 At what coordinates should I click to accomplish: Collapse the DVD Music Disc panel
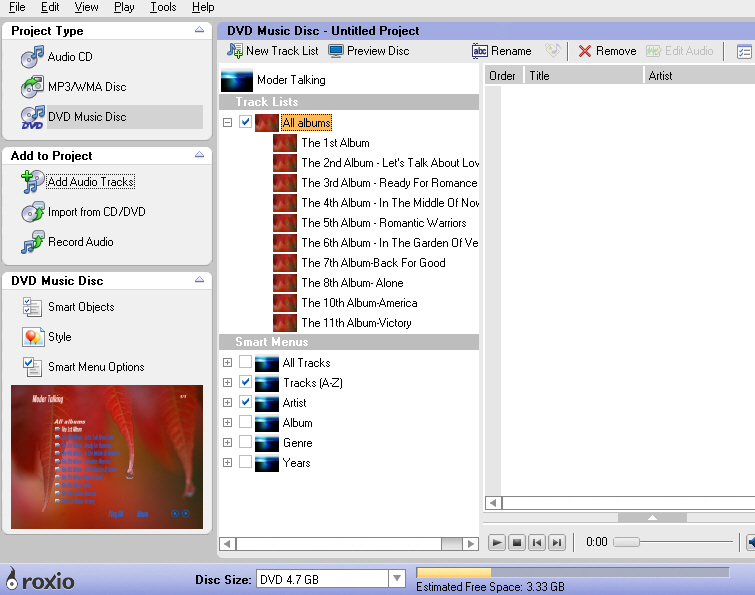(x=199, y=280)
